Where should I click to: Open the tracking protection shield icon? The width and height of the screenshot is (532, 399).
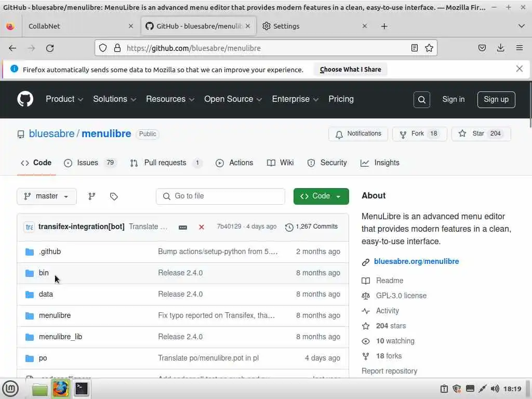(x=103, y=48)
